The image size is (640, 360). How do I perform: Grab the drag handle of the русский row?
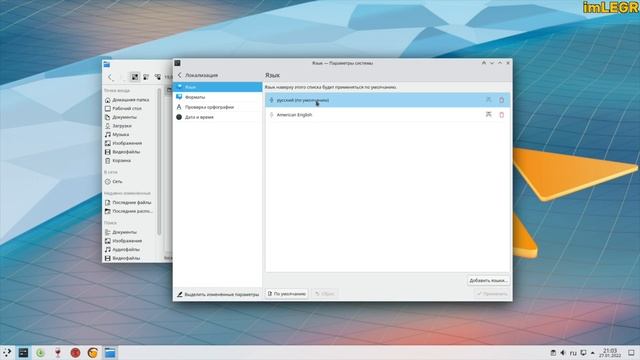(271, 100)
